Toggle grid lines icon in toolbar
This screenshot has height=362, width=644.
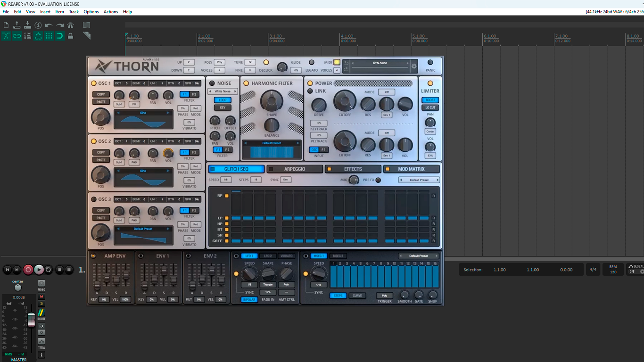pyautogui.click(x=49, y=36)
